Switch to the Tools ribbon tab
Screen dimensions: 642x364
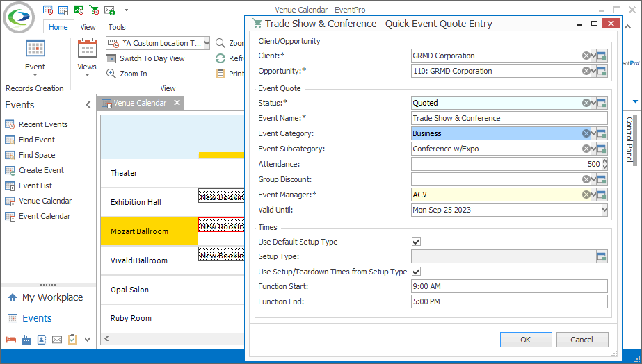point(117,27)
